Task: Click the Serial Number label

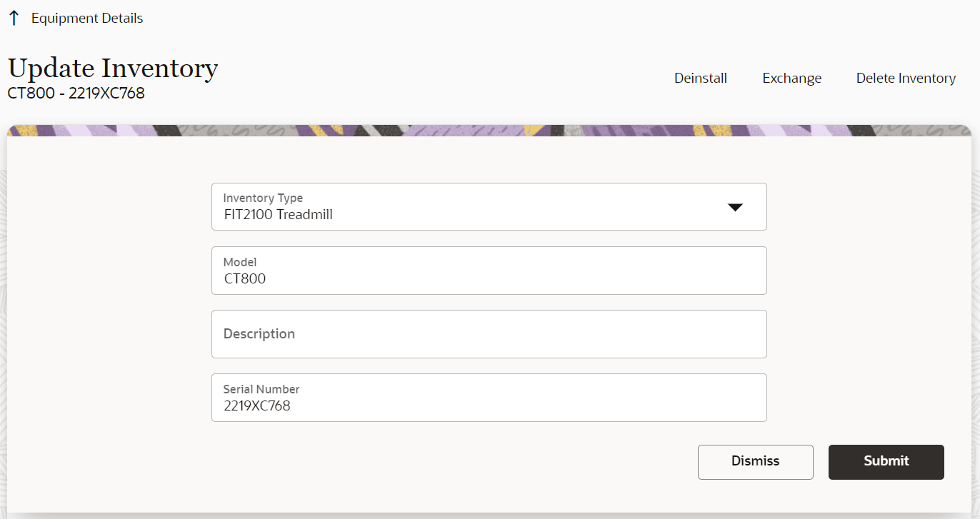Action: coord(261,389)
